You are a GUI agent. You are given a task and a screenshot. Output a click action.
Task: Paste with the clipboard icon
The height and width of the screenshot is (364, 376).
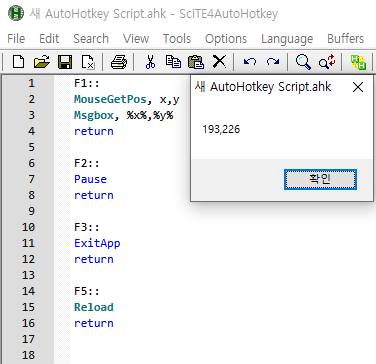(196, 62)
